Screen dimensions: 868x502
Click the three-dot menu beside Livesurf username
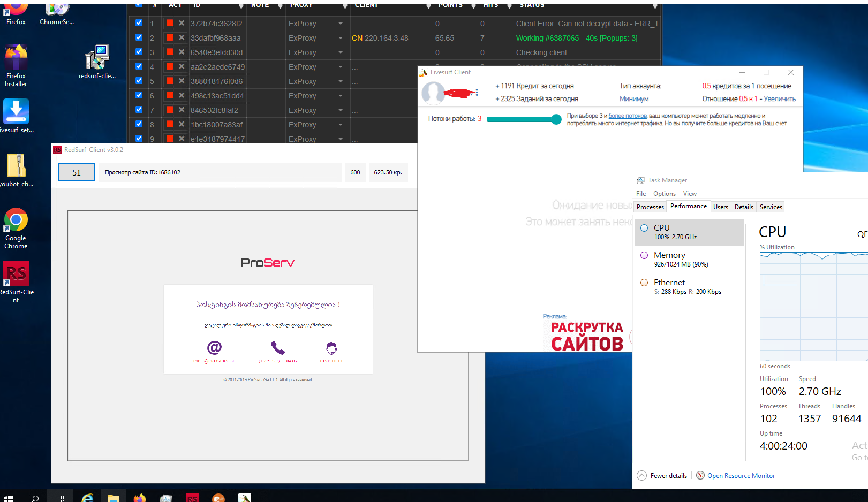(x=477, y=93)
